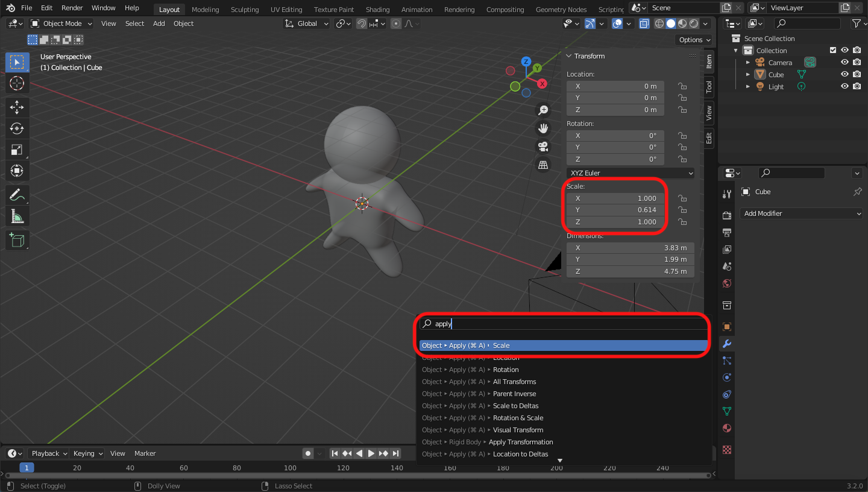The height and width of the screenshot is (492, 868).
Task: Select the Move tool
Action: pyautogui.click(x=17, y=108)
